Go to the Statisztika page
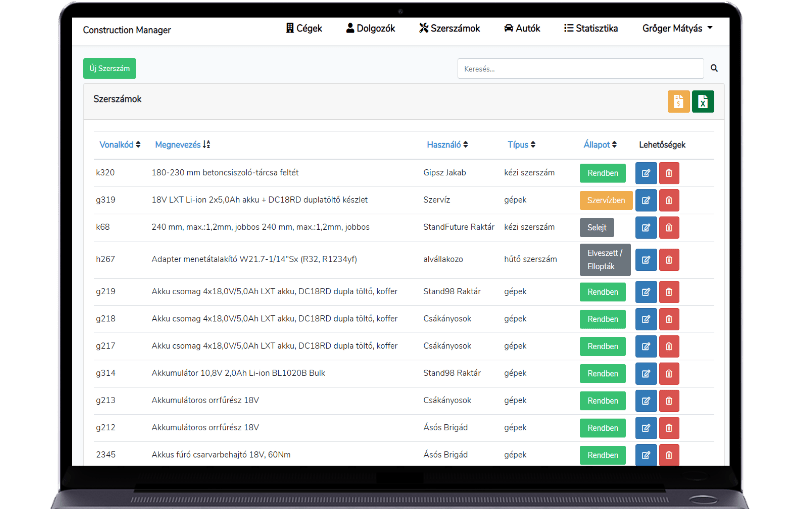The image size is (789, 509). click(x=590, y=29)
